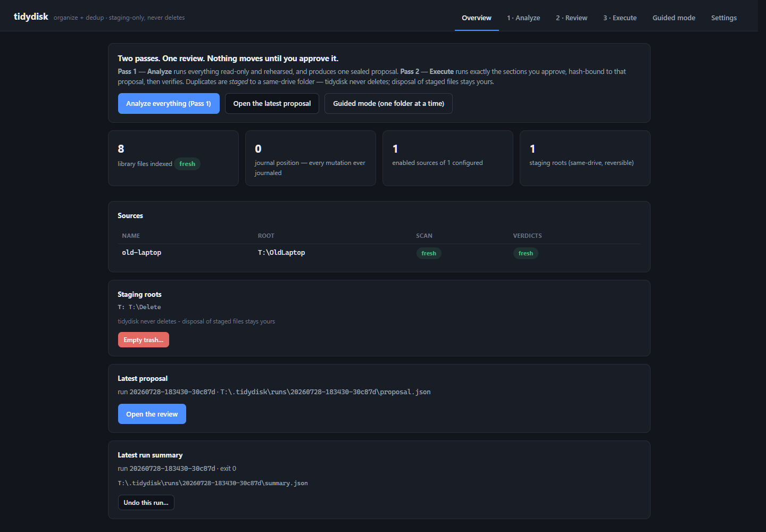
Task: Open the Overview tab
Action: 477,18
